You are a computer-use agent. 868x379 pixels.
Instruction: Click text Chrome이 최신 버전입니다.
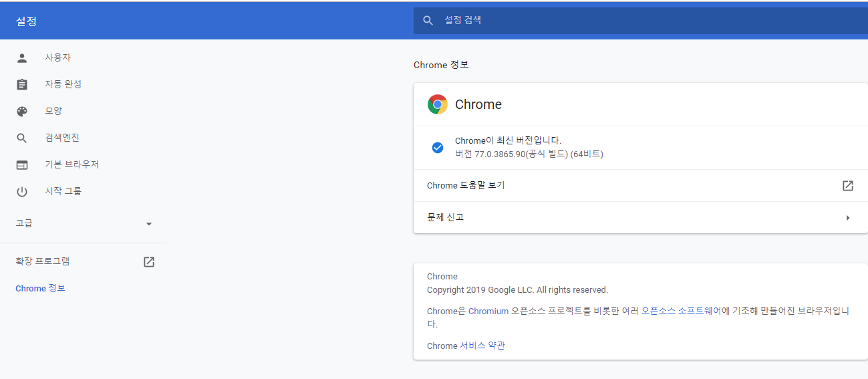pos(508,140)
